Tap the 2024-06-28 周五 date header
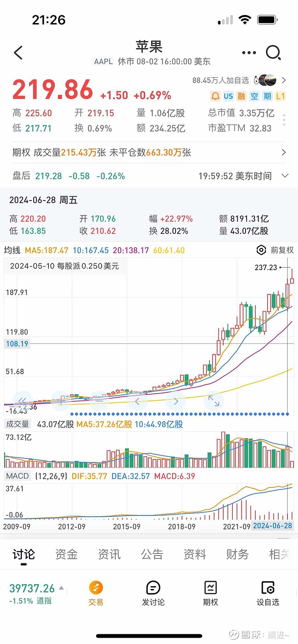The image size is (298, 644). point(43,200)
